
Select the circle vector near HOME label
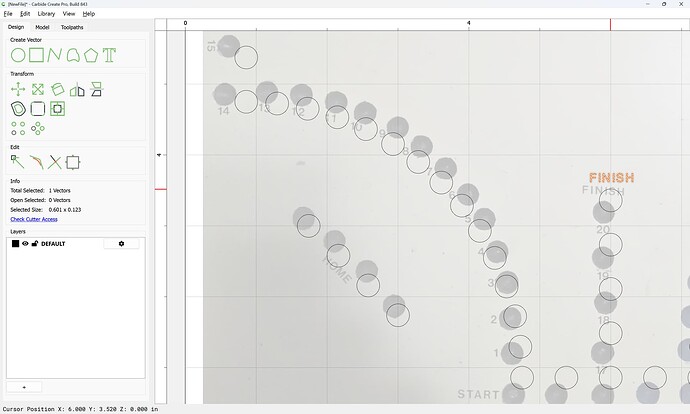tap(338, 255)
